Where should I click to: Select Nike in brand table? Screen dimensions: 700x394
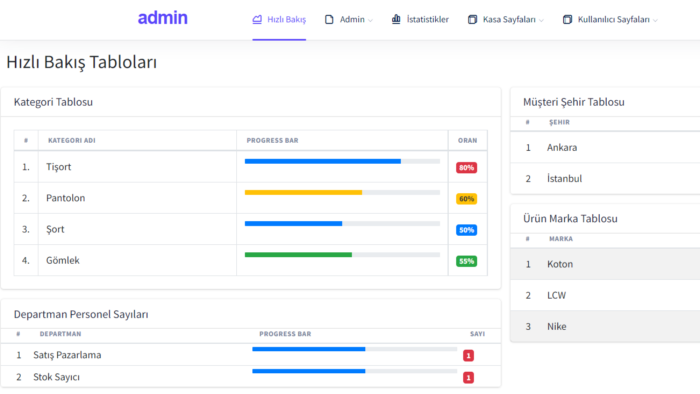[x=605, y=327]
